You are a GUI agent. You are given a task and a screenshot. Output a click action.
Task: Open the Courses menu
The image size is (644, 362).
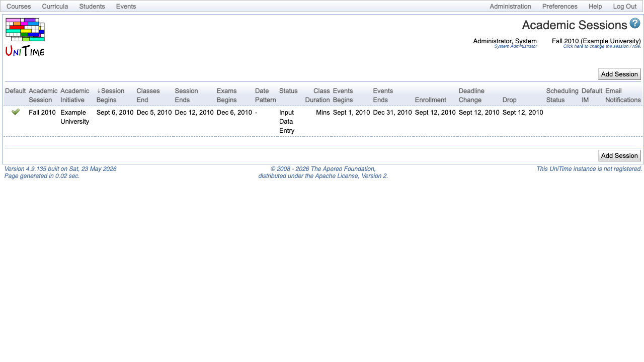pos(19,7)
